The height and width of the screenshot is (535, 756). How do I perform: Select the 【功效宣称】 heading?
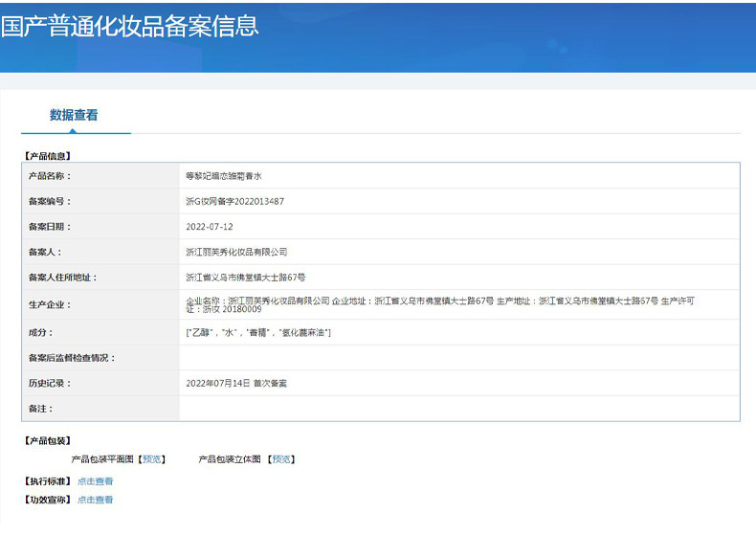point(48,500)
